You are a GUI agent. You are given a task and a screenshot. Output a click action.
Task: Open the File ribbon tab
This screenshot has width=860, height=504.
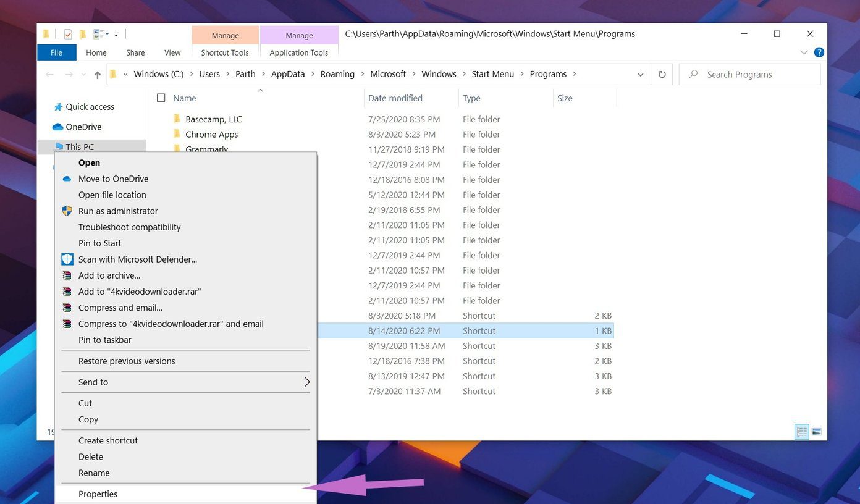click(56, 52)
